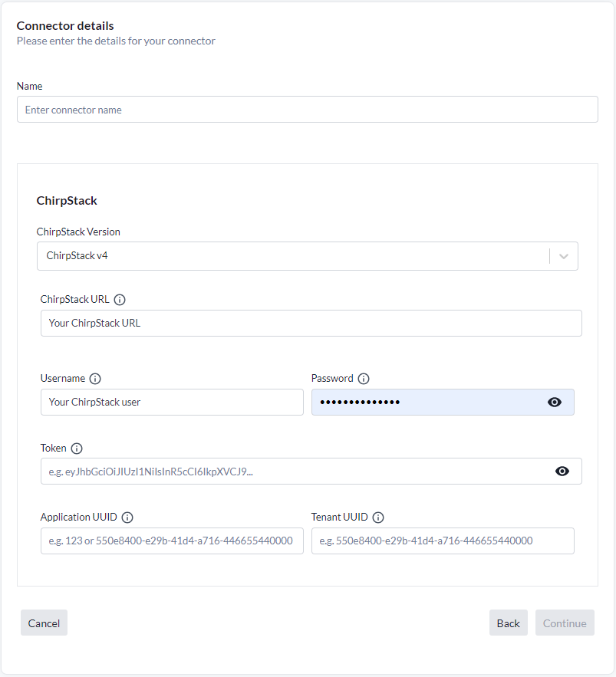This screenshot has width=616, height=677.
Task: Focus the connector Name input field
Action: click(308, 110)
